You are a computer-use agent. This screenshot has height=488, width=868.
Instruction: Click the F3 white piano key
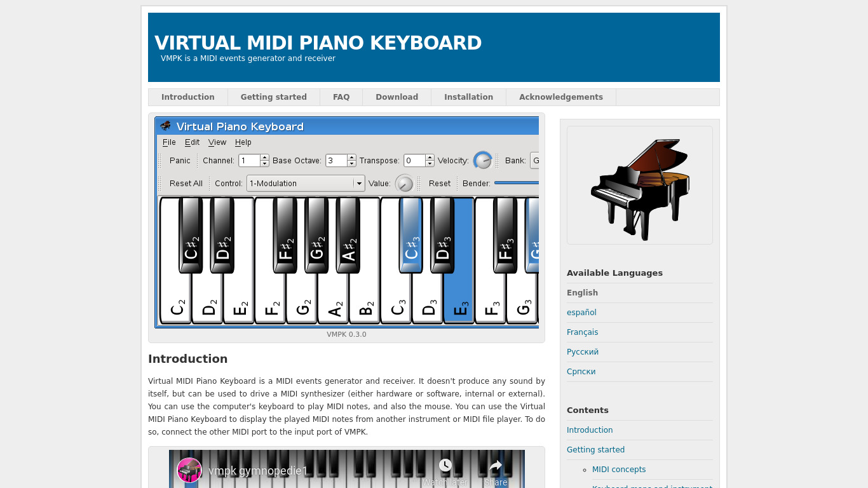click(490, 299)
